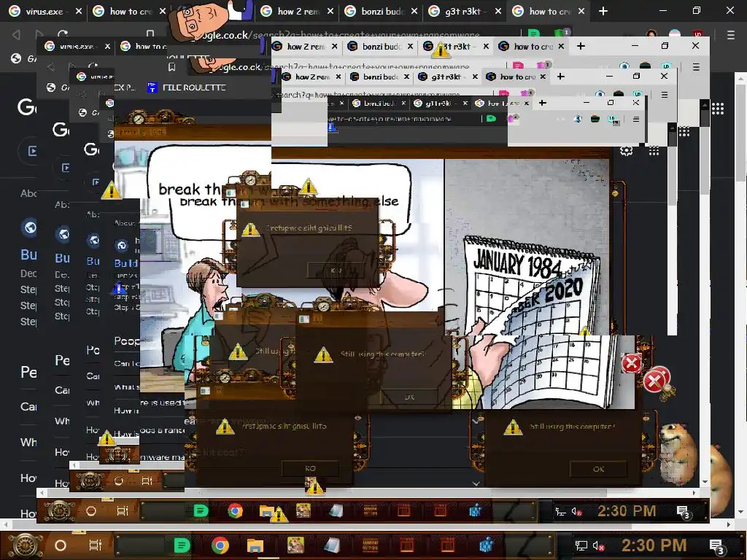The image size is (747, 560).
Task: Switch to g3t r3kt tab in outermost browser
Action: tap(465, 11)
